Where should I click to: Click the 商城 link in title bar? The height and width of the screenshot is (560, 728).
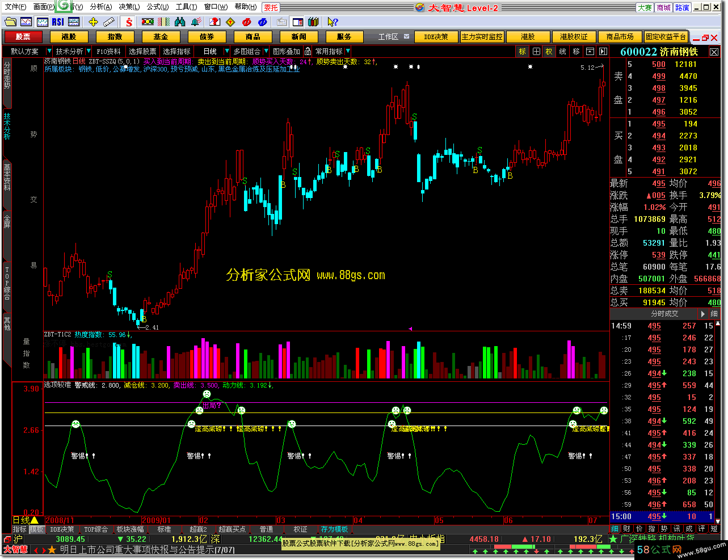coord(664,7)
